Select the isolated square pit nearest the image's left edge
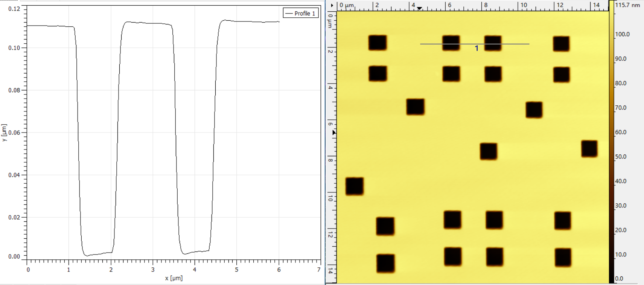 tap(355, 186)
